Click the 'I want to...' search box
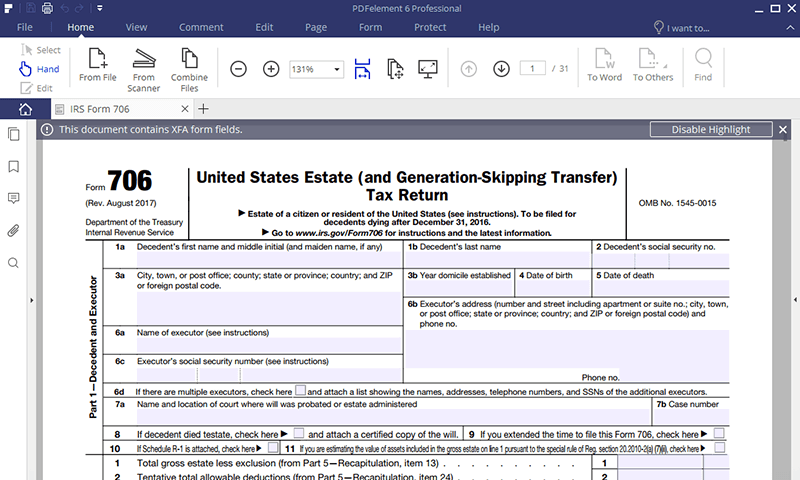 point(682,28)
